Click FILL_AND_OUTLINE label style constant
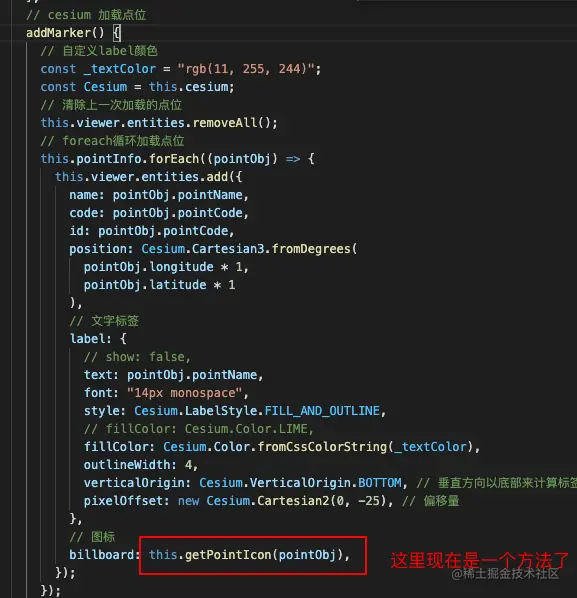577x598 pixels. (x=322, y=411)
